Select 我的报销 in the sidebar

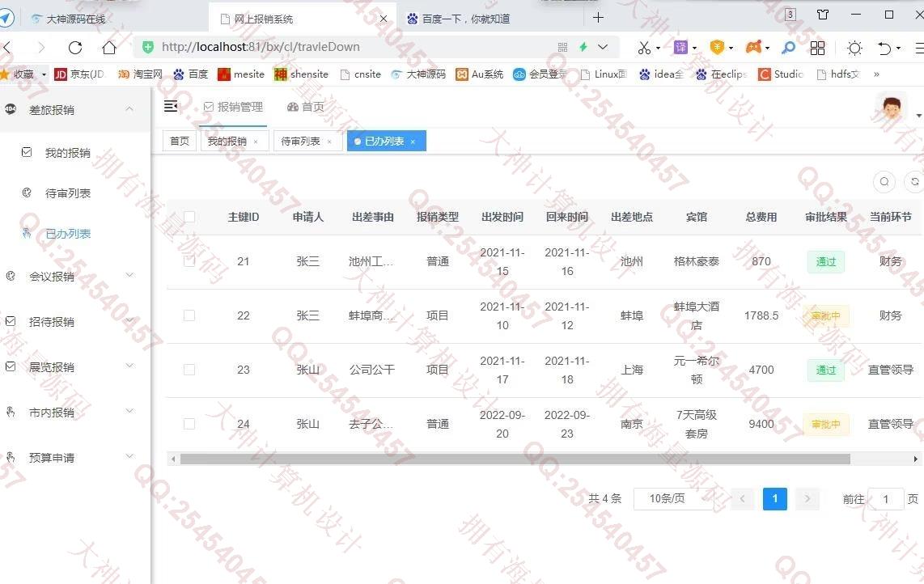[68, 153]
